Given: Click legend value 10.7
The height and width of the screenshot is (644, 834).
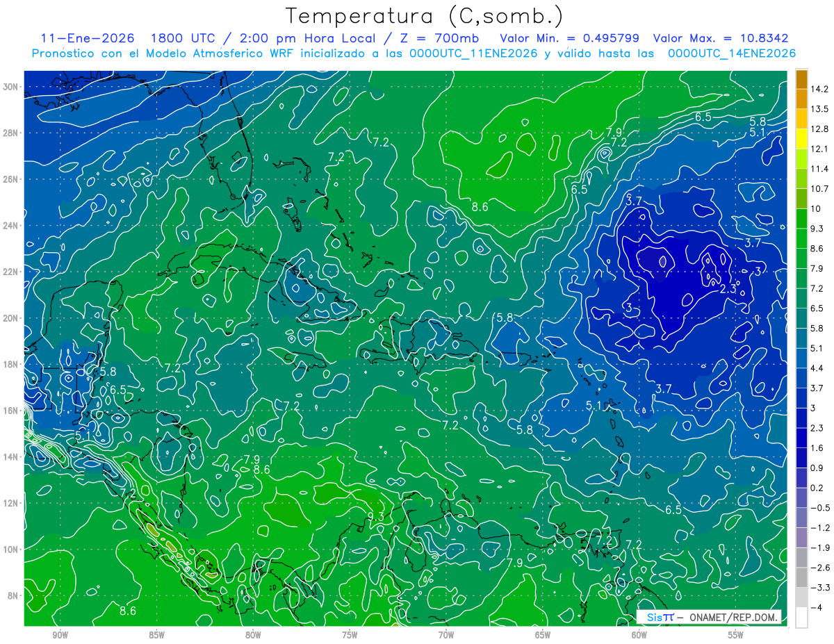Looking at the screenshot, I should [x=821, y=189].
